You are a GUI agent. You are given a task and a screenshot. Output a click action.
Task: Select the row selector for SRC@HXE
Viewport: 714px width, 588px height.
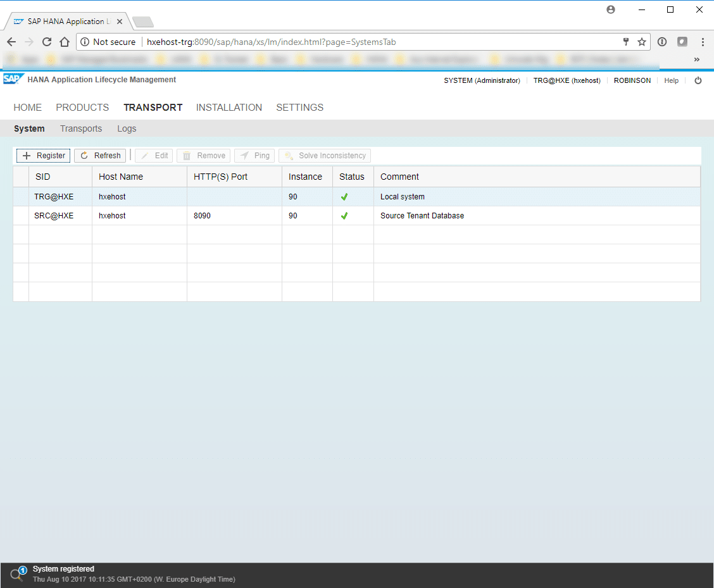pos(21,216)
